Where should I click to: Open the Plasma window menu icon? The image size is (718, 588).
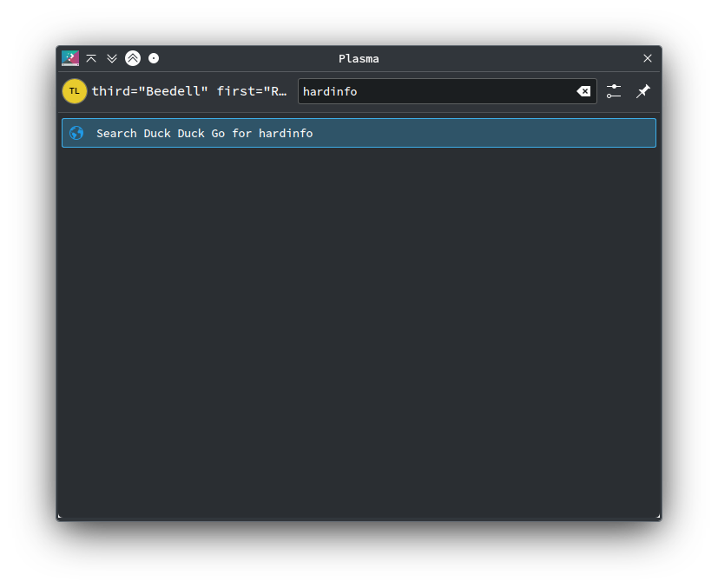(x=70, y=58)
